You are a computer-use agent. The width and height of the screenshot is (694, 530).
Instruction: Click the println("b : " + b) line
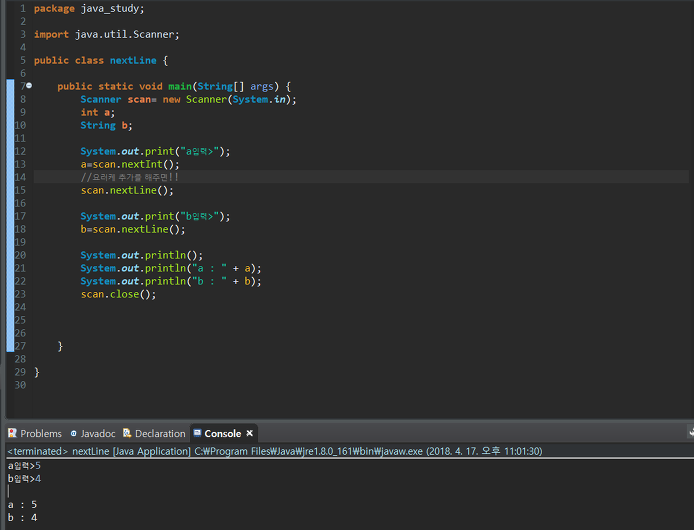tap(171, 281)
